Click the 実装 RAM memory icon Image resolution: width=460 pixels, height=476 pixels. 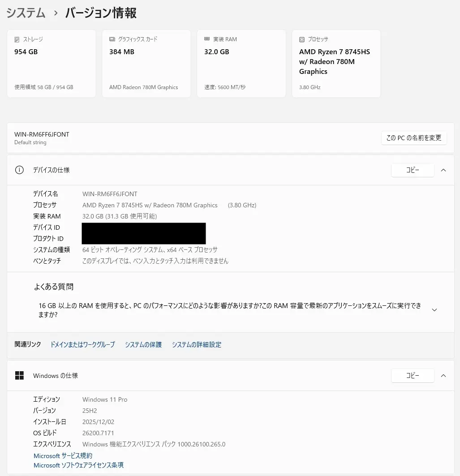207,39
